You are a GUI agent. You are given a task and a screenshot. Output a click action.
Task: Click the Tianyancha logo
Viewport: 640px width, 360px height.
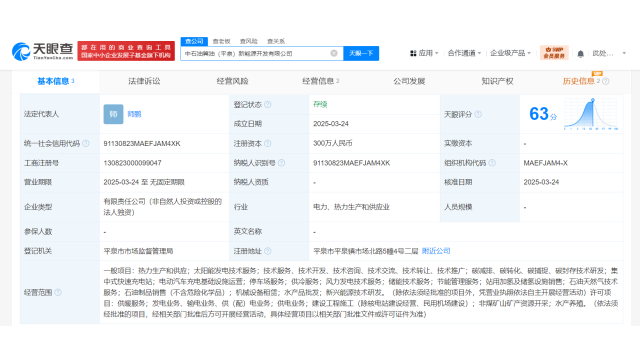pyautogui.click(x=42, y=51)
